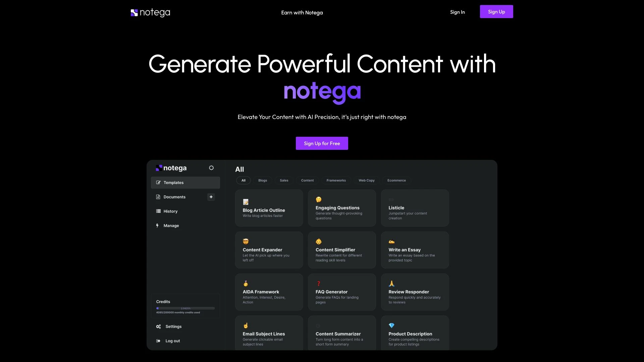Select the Content filter tab
The height and width of the screenshot is (362, 644).
(x=307, y=180)
